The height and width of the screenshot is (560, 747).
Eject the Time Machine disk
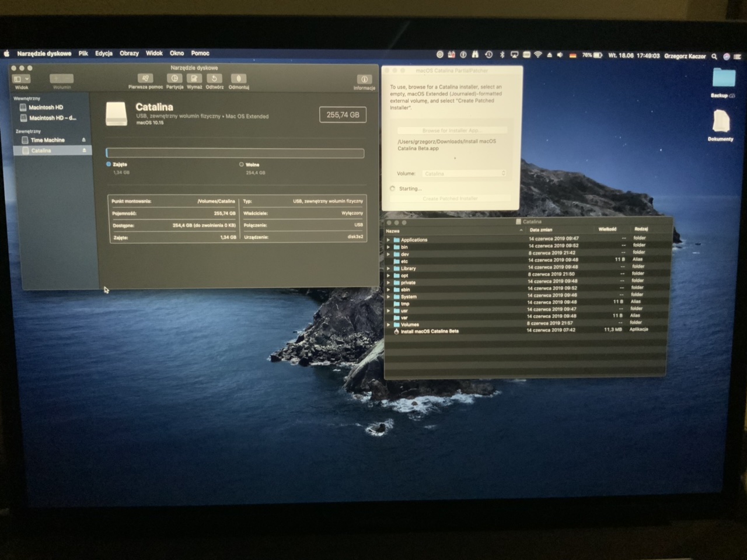pyautogui.click(x=83, y=140)
